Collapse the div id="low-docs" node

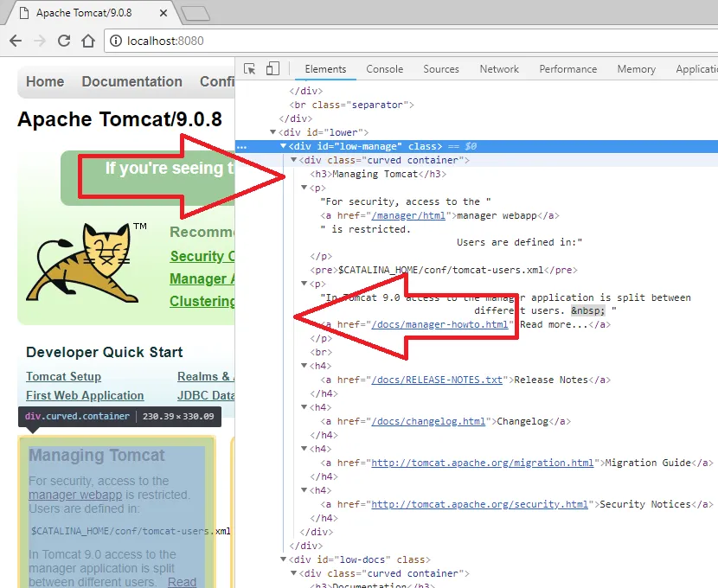(284, 559)
